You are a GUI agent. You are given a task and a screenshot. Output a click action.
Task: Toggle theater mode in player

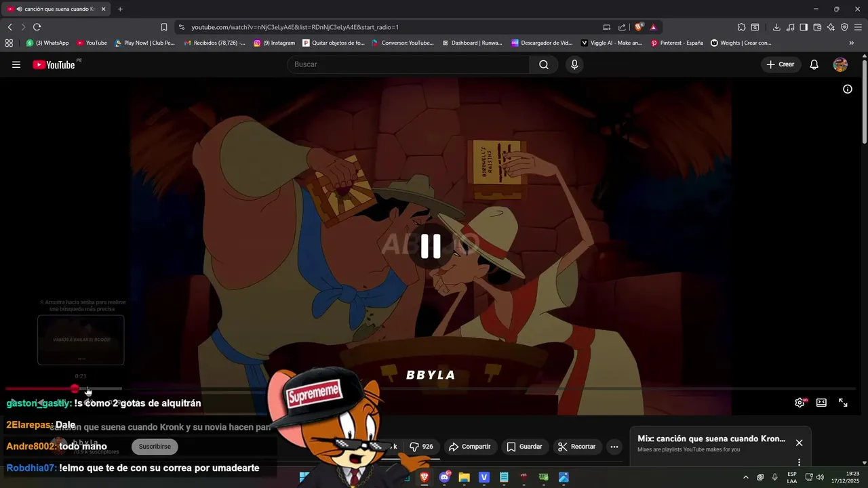click(x=821, y=403)
